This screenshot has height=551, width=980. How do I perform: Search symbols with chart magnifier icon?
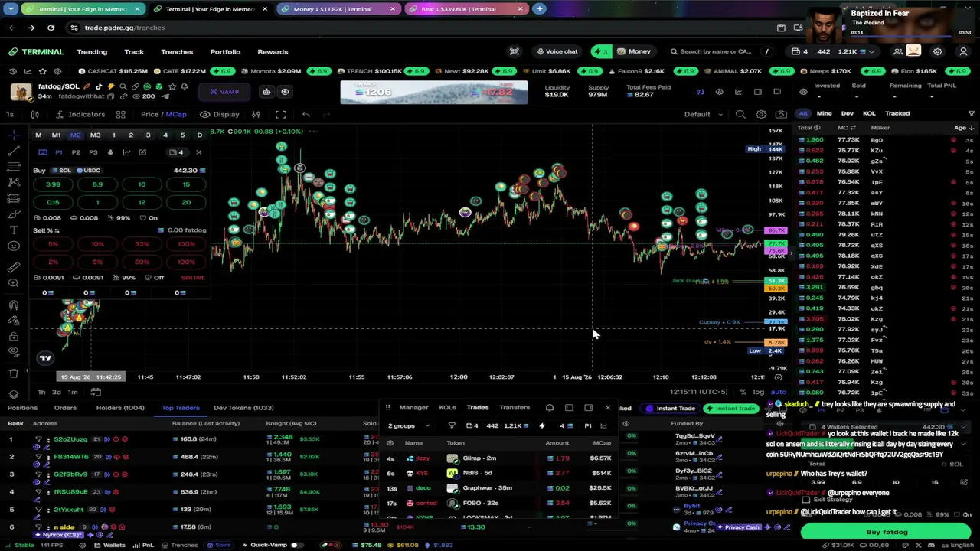740,115
